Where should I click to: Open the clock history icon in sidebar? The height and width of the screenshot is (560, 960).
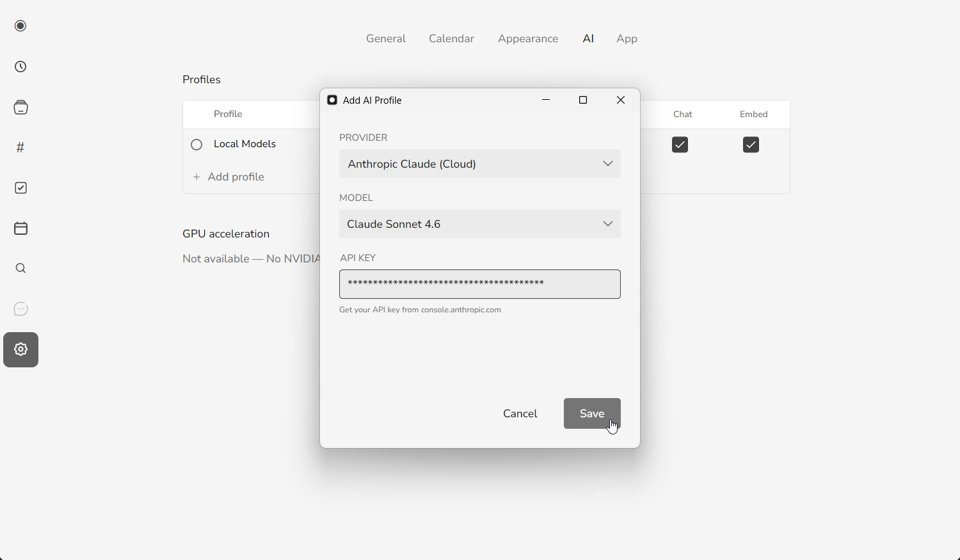coord(20,67)
